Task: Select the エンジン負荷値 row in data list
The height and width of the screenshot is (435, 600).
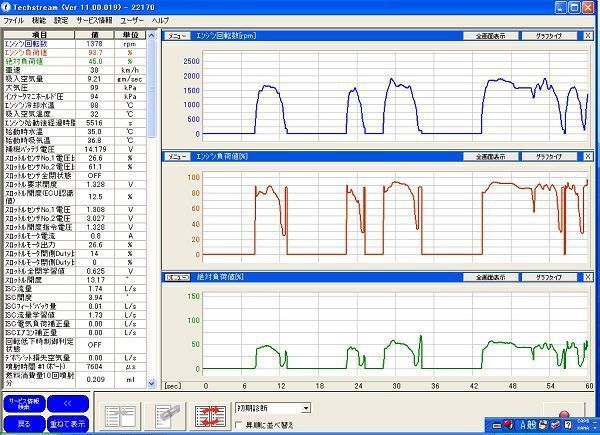Action: [40, 53]
